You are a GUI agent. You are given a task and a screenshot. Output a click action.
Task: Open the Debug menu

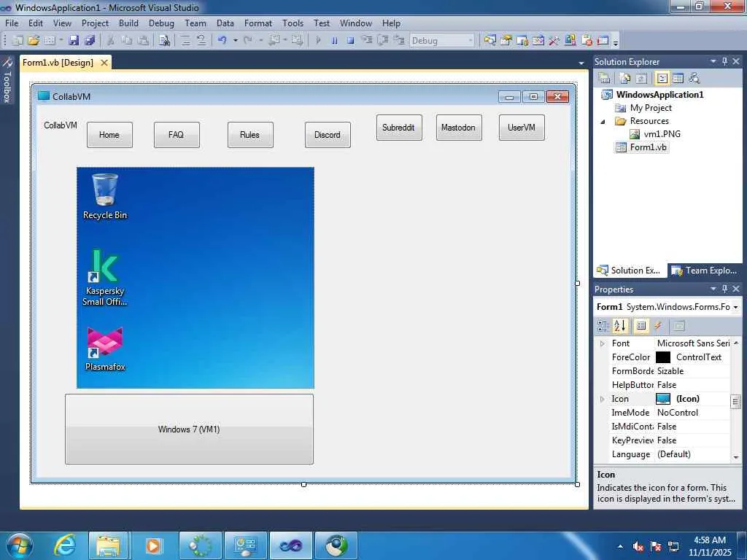(161, 23)
